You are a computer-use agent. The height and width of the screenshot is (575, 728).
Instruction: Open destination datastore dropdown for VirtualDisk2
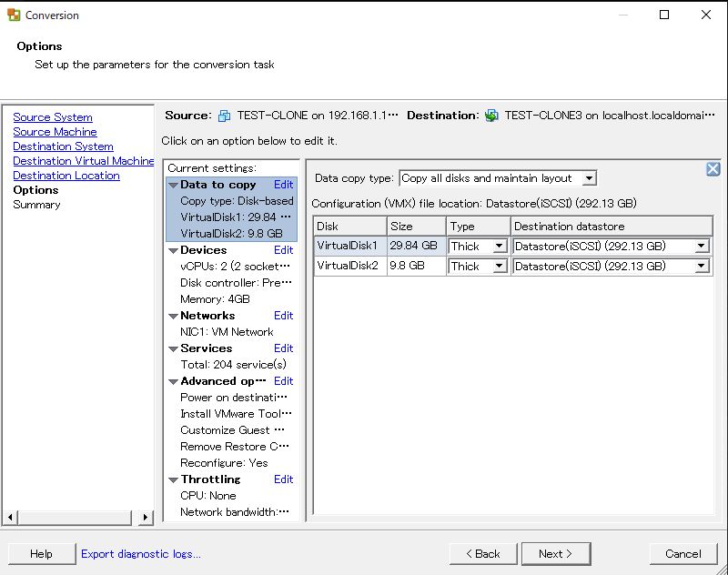[702, 266]
